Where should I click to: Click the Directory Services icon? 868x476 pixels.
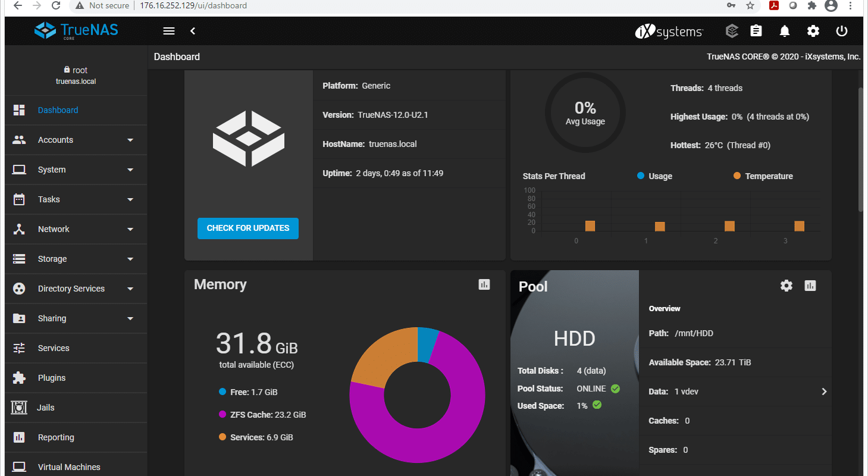point(19,289)
